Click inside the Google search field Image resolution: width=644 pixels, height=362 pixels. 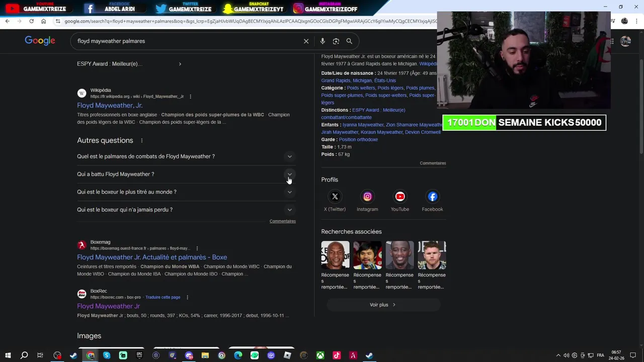(186, 41)
